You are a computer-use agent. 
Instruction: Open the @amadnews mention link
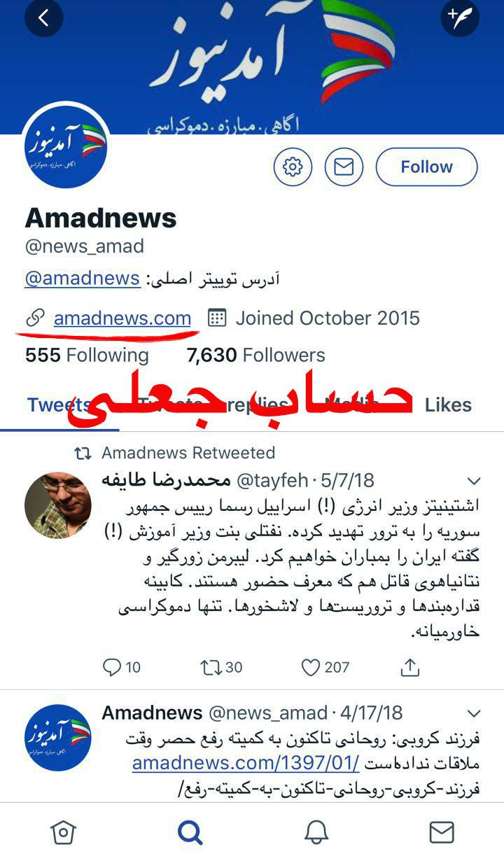pyautogui.click(x=83, y=278)
